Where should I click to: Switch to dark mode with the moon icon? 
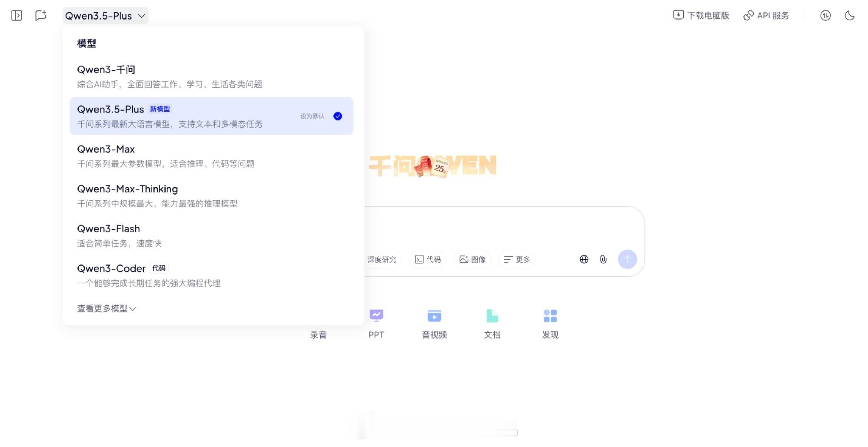849,15
